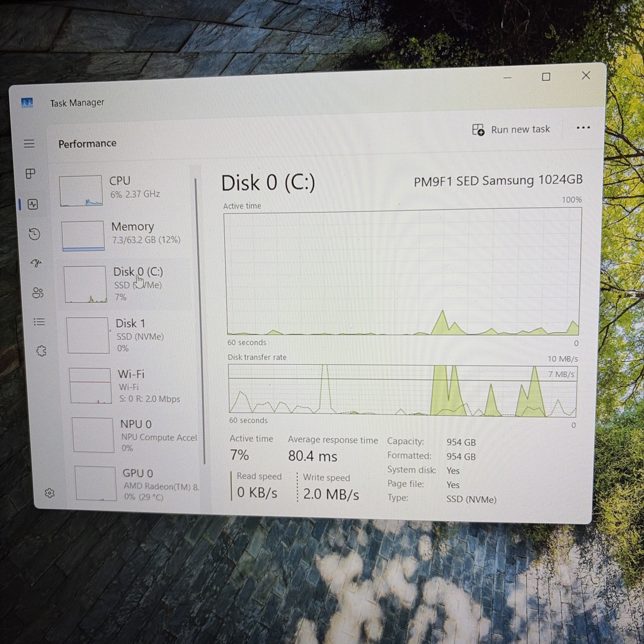The height and width of the screenshot is (644, 644).
Task: Click the Task Manager app icon
Action: coord(27,103)
